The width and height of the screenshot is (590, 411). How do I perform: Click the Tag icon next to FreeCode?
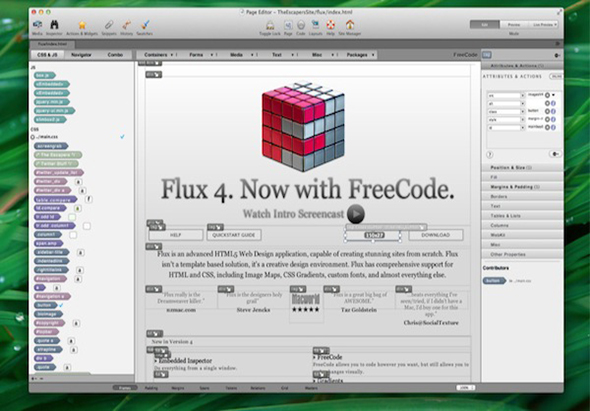487,55
